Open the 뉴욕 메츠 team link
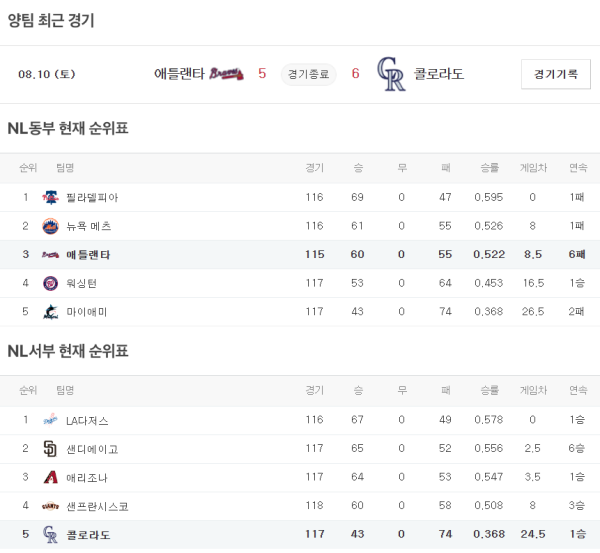 [88, 226]
